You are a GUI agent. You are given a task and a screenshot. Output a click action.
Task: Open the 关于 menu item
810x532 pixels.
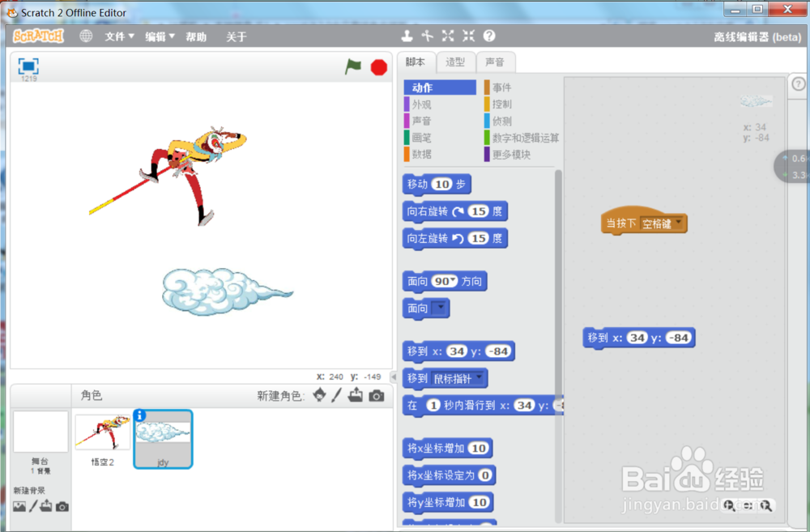tap(236, 36)
